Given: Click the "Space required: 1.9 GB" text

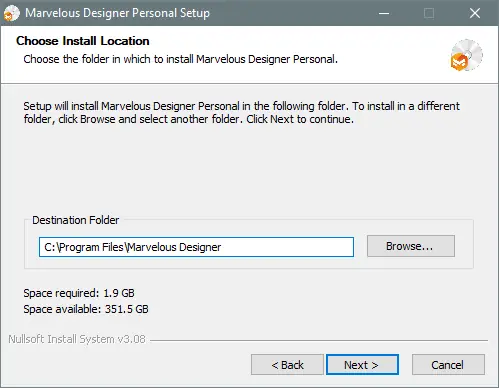Looking at the screenshot, I should (79, 293).
